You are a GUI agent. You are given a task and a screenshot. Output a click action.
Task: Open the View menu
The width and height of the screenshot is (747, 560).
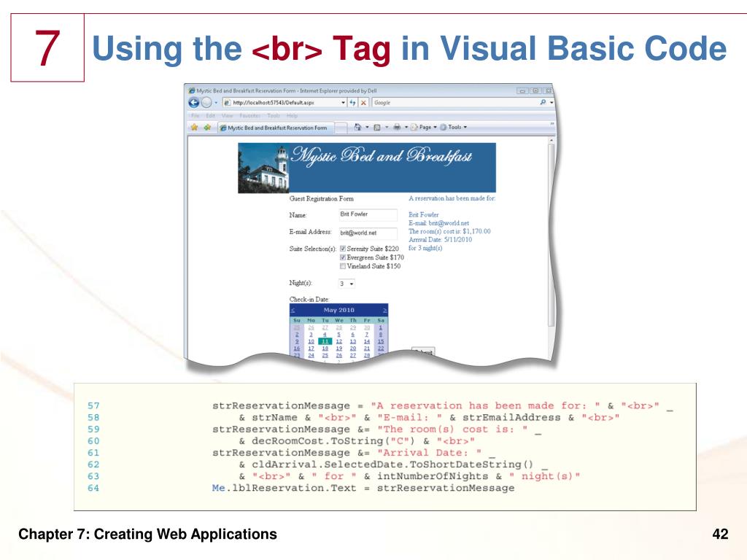[228, 116]
